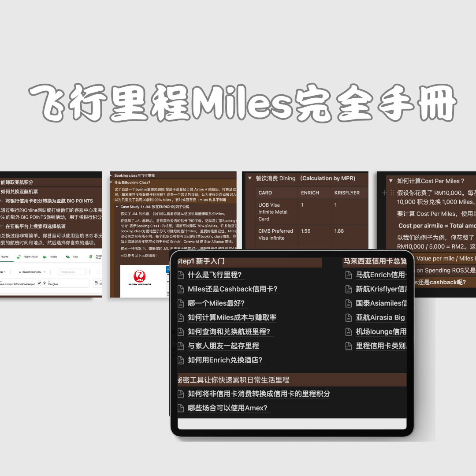476x476 pixels.
Task: Click page icon beside 国泰Asiamiles
Action: (x=349, y=303)
